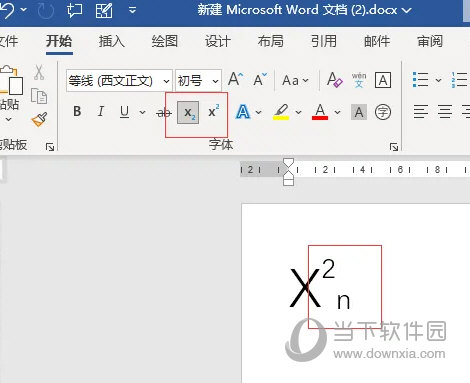Open font color dropdown arrow

pos(337,112)
